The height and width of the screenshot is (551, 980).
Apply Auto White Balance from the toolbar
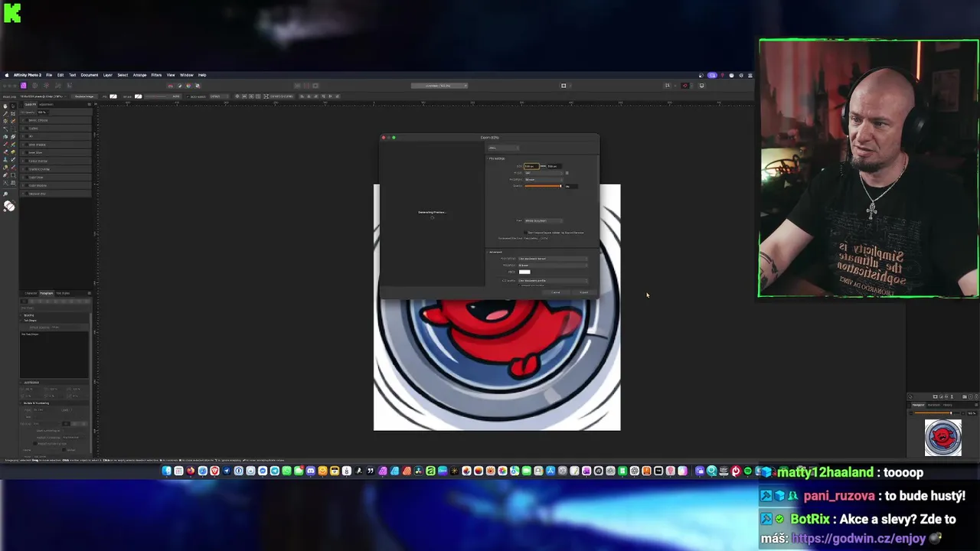pos(198,86)
